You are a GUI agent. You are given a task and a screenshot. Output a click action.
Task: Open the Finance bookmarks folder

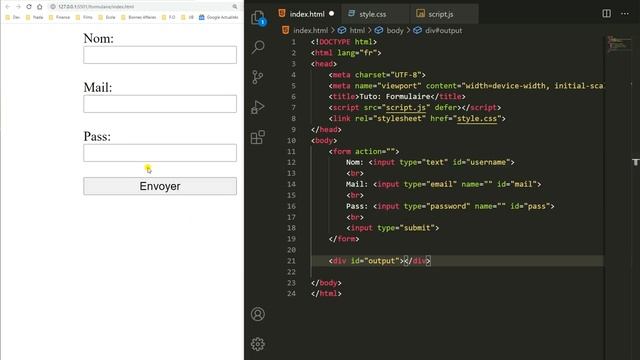[59, 17]
